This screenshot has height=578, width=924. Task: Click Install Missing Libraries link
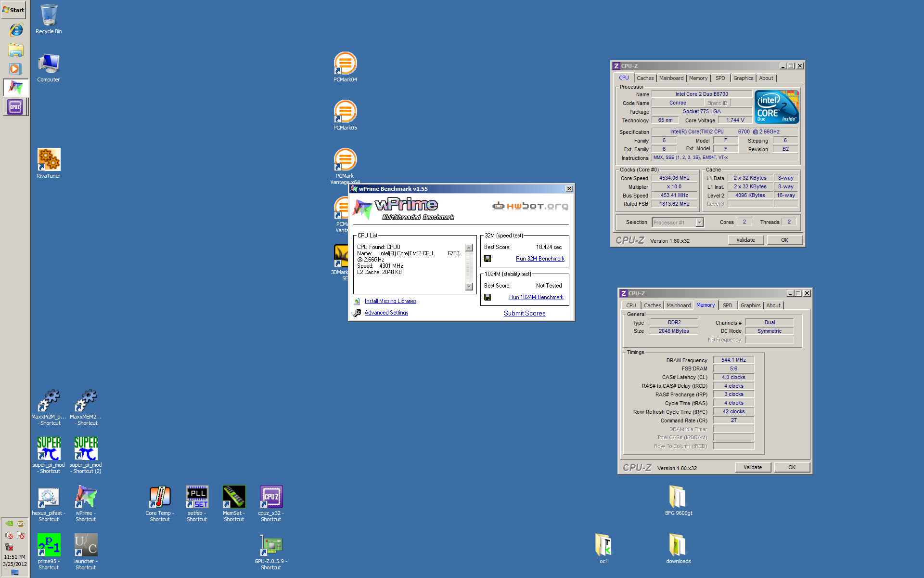click(390, 301)
